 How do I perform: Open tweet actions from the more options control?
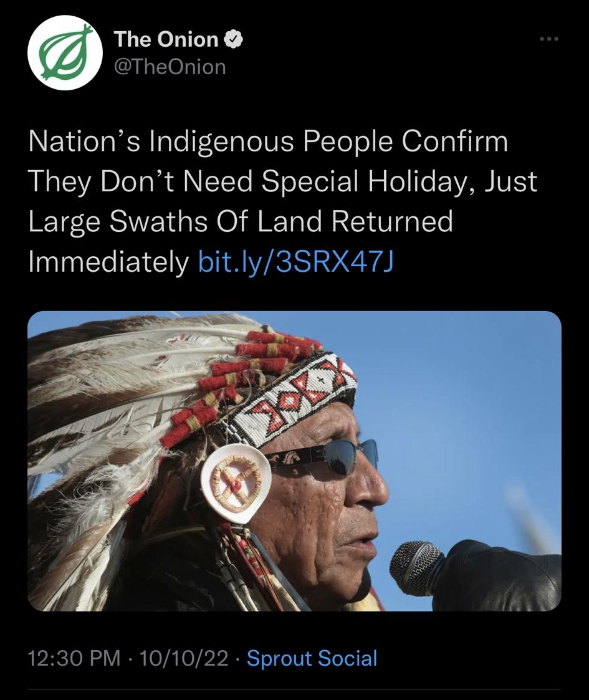click(549, 37)
